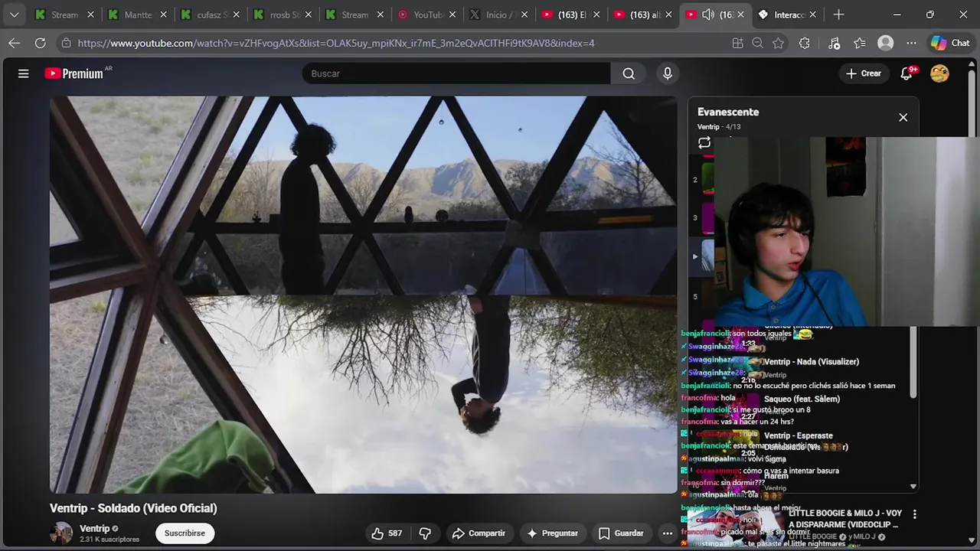Close the Mantte tab
Image resolution: width=980 pixels, height=551 pixels.
point(163,15)
